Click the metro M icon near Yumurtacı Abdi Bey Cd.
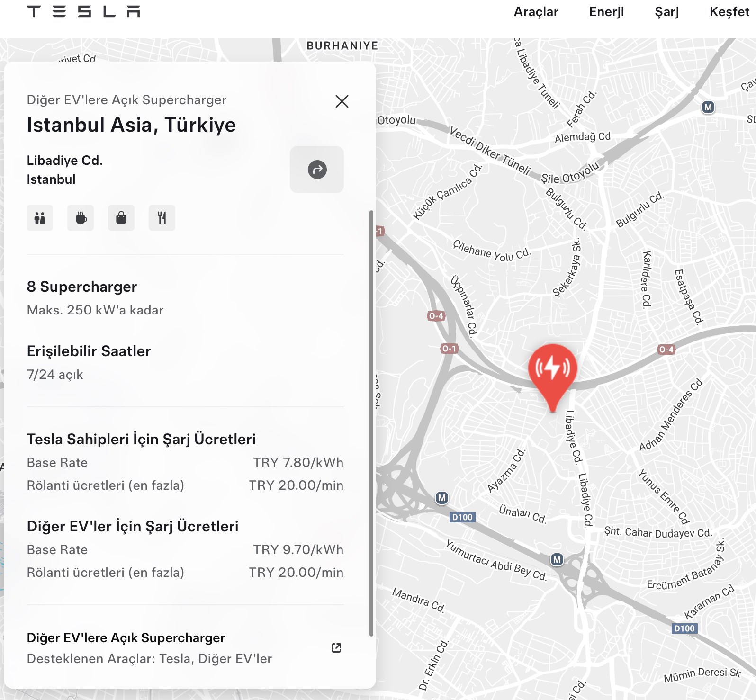The width and height of the screenshot is (756, 700). coord(558,559)
